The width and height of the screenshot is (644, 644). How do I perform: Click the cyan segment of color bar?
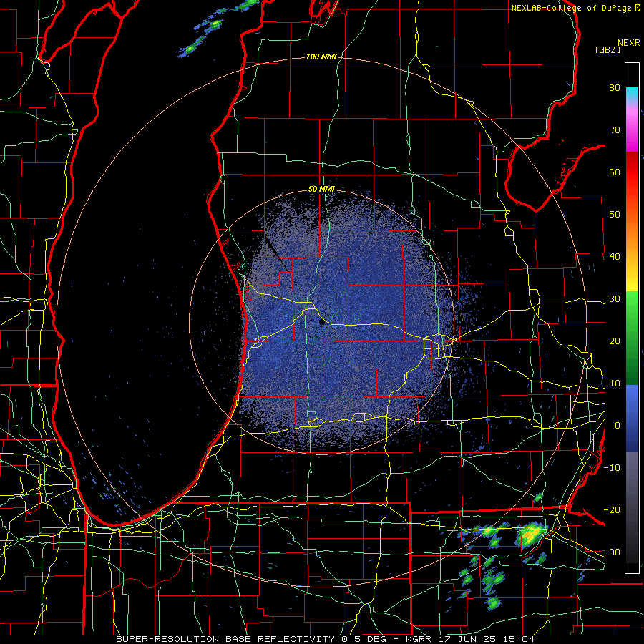pyautogui.click(x=632, y=94)
